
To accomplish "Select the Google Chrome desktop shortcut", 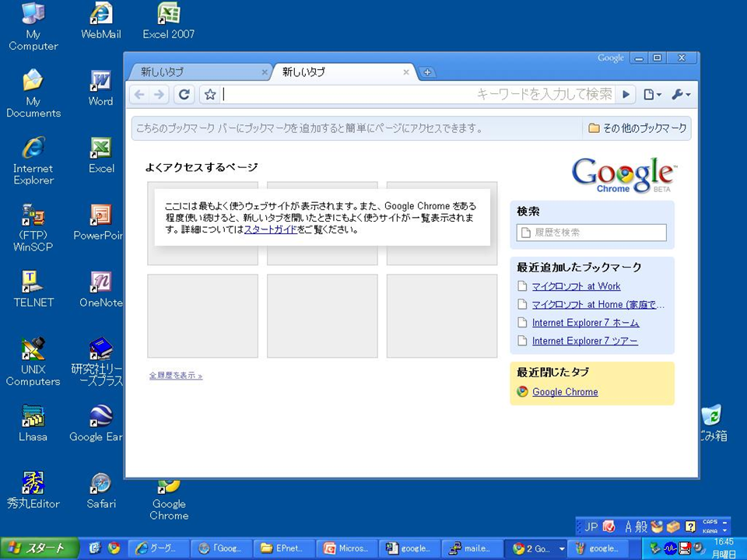I will pyautogui.click(x=169, y=501).
